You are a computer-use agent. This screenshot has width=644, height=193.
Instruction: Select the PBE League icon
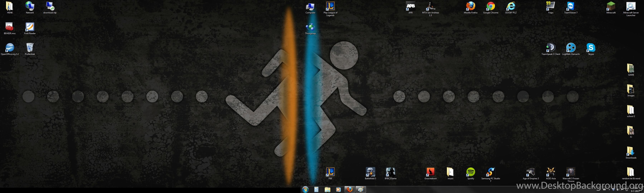pyautogui.click(x=330, y=173)
